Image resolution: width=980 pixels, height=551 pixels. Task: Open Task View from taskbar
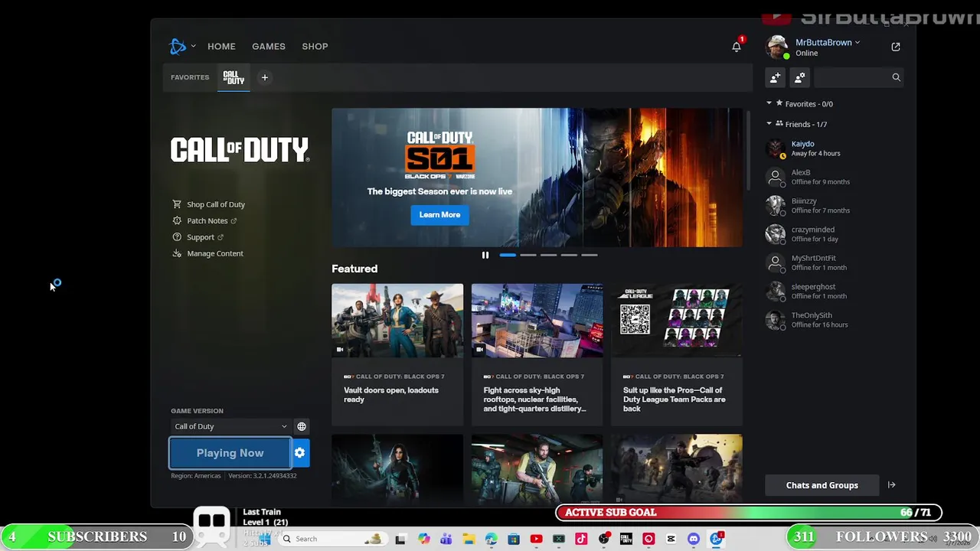[400, 539]
